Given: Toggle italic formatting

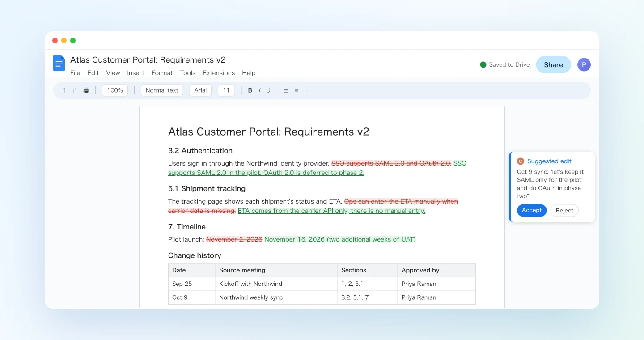Looking at the screenshot, I should (259, 90).
